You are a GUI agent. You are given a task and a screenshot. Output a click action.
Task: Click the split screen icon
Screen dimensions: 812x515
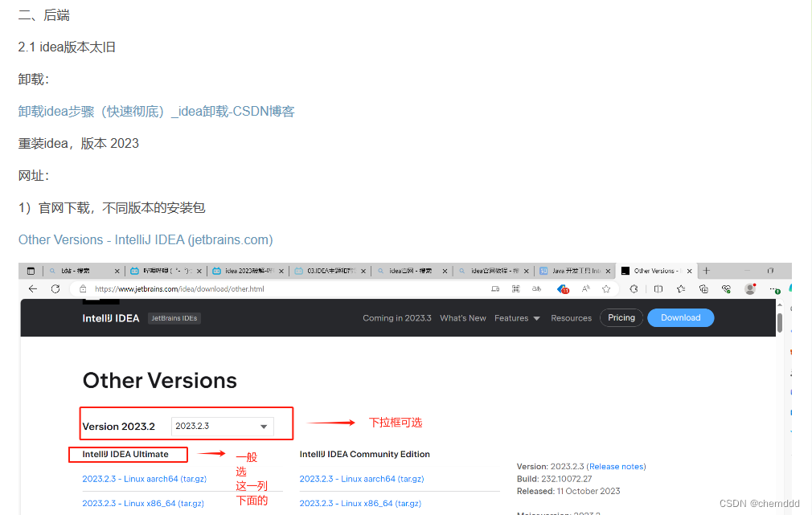(658, 288)
